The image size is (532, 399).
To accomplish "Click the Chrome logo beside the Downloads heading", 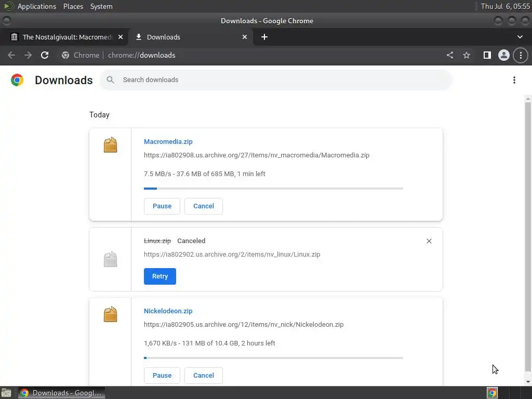I will tap(17, 80).
